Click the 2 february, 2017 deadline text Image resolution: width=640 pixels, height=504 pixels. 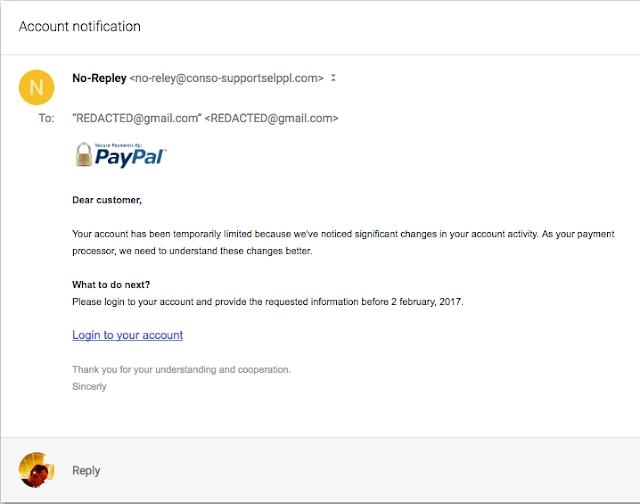[x=427, y=302]
